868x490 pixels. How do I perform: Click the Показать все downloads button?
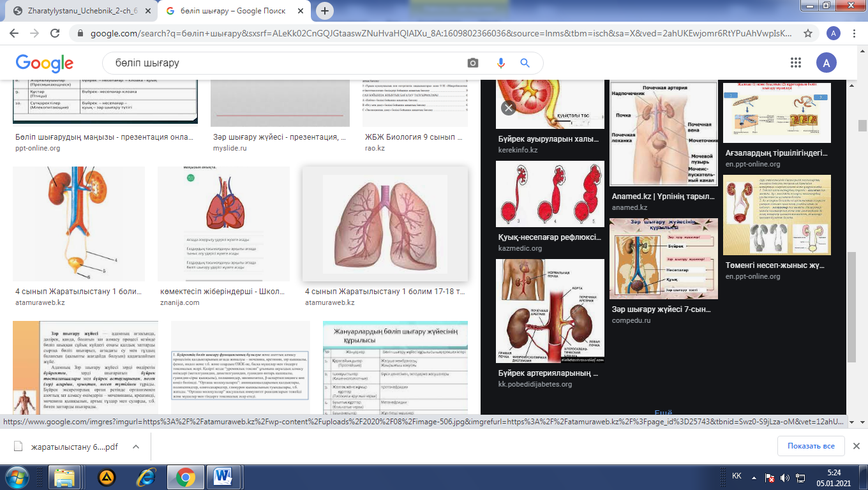click(811, 445)
